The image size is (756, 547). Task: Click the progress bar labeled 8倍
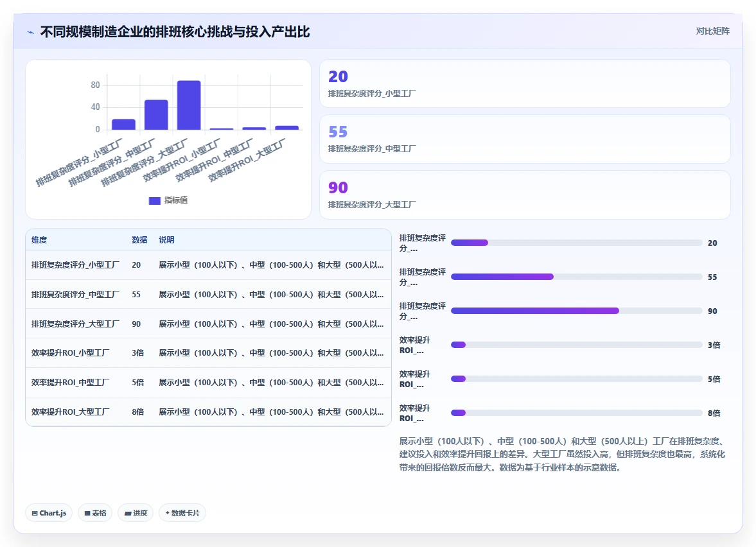[x=576, y=413]
